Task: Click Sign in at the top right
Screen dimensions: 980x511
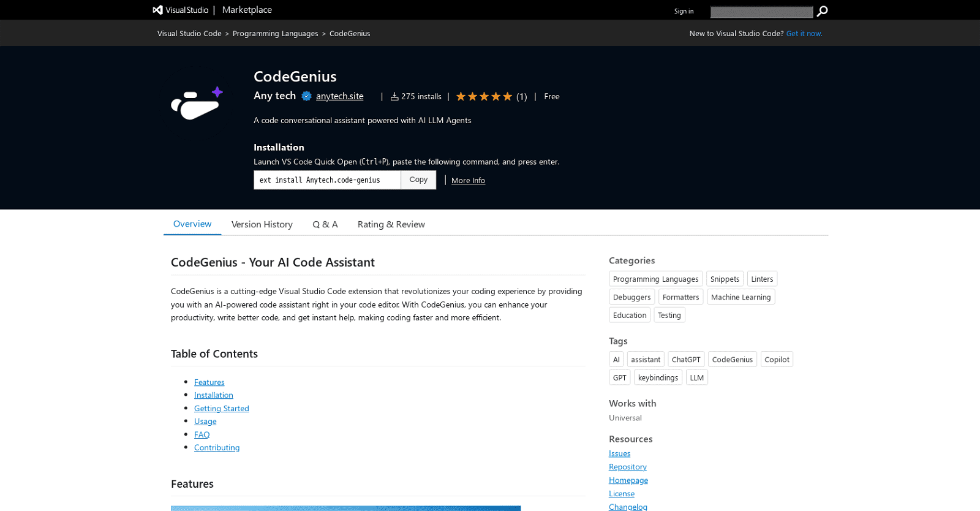Action: click(x=683, y=11)
